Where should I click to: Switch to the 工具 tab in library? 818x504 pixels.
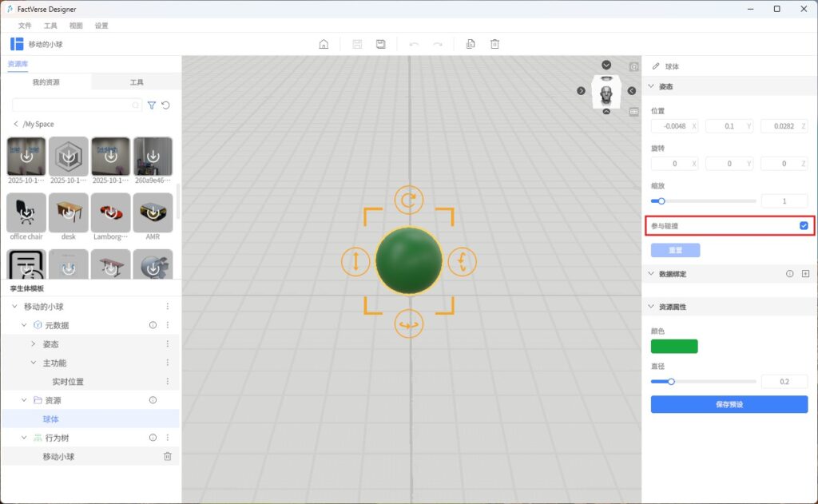tap(137, 82)
